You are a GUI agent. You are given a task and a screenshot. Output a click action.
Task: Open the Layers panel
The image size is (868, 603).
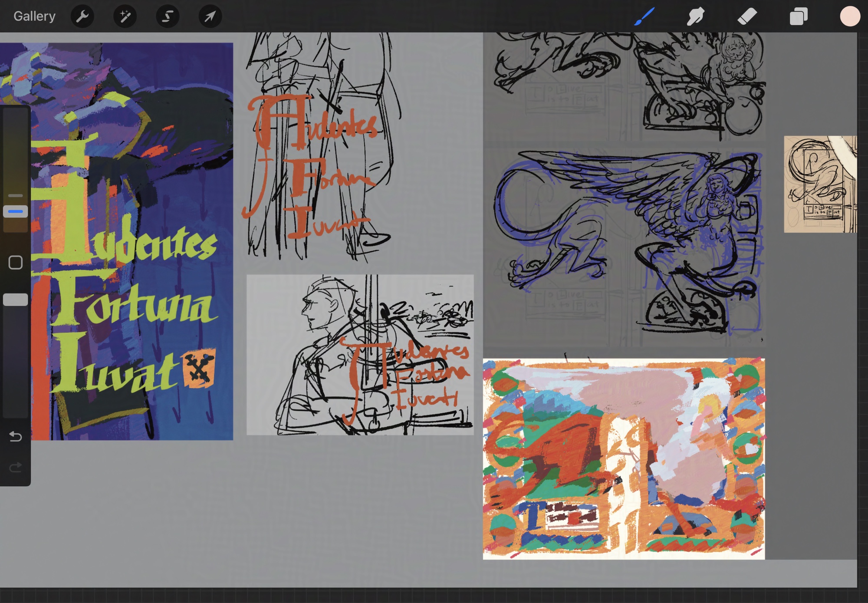click(x=798, y=16)
